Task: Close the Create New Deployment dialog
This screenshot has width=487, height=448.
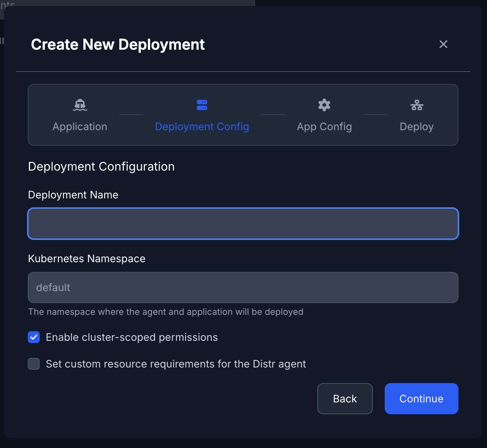Action: [443, 44]
